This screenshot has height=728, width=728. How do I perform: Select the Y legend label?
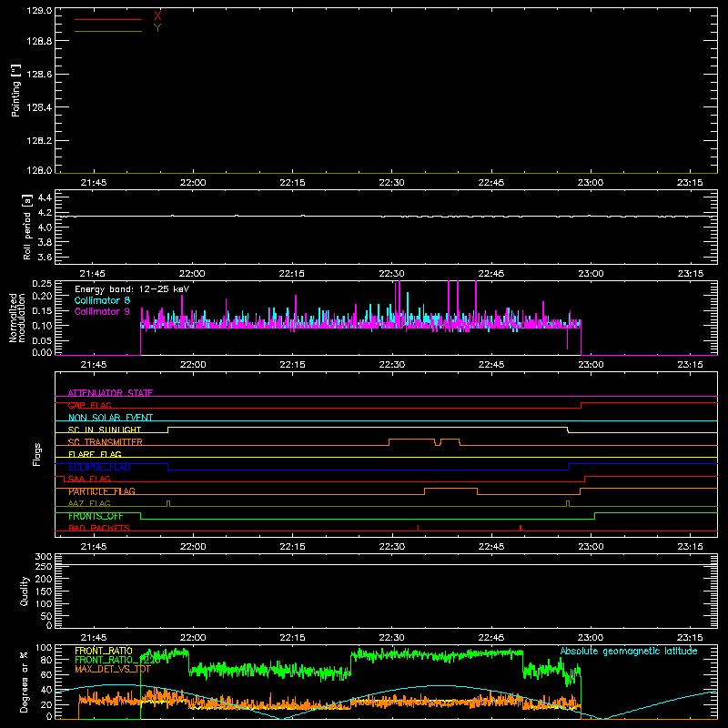(157, 28)
